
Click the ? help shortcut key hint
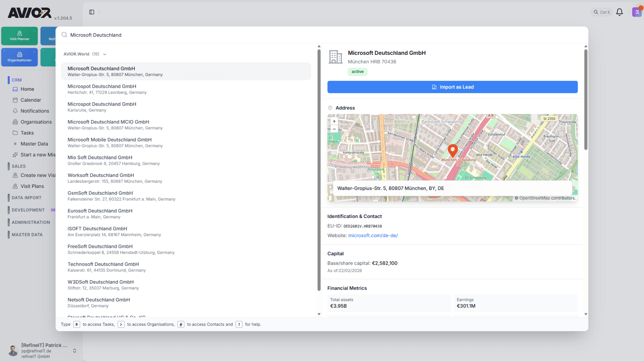click(239, 324)
